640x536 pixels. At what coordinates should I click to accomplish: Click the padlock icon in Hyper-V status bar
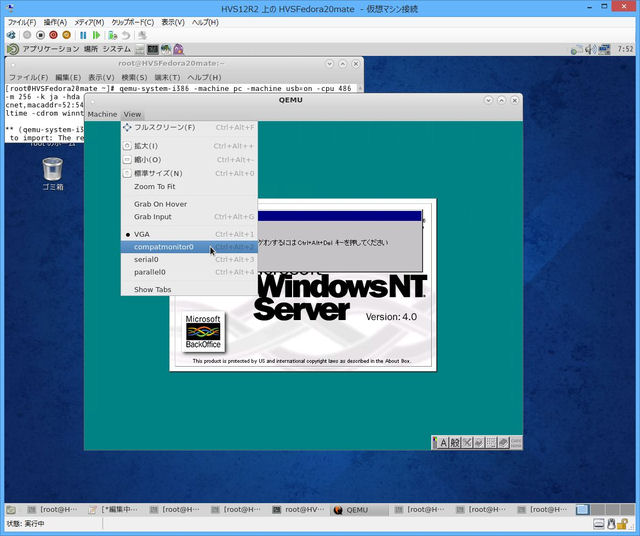[x=622, y=523]
